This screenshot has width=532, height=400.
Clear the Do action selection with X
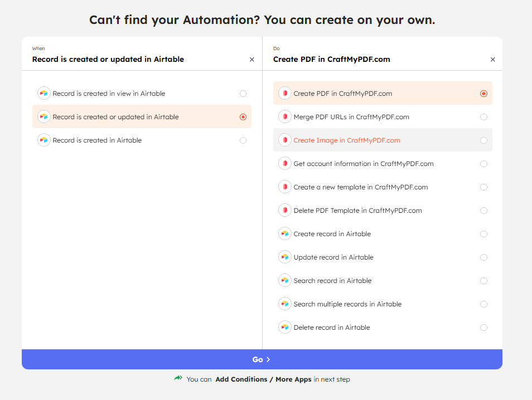492,60
